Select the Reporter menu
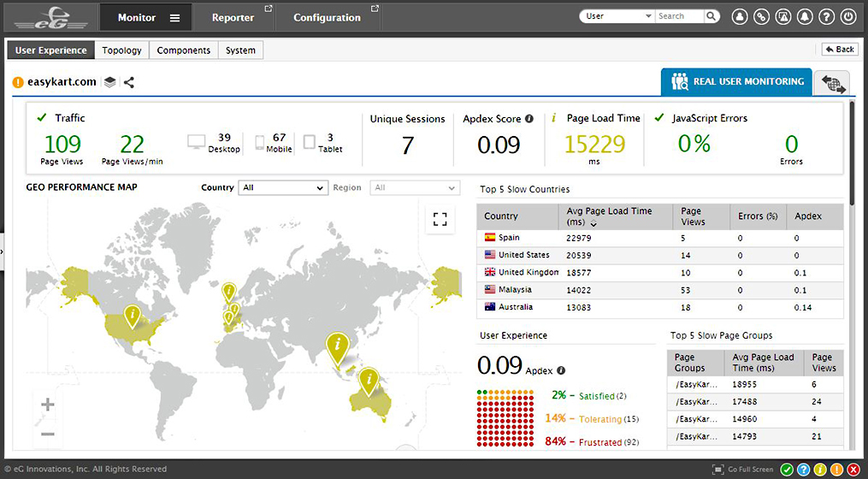 pyautogui.click(x=233, y=18)
